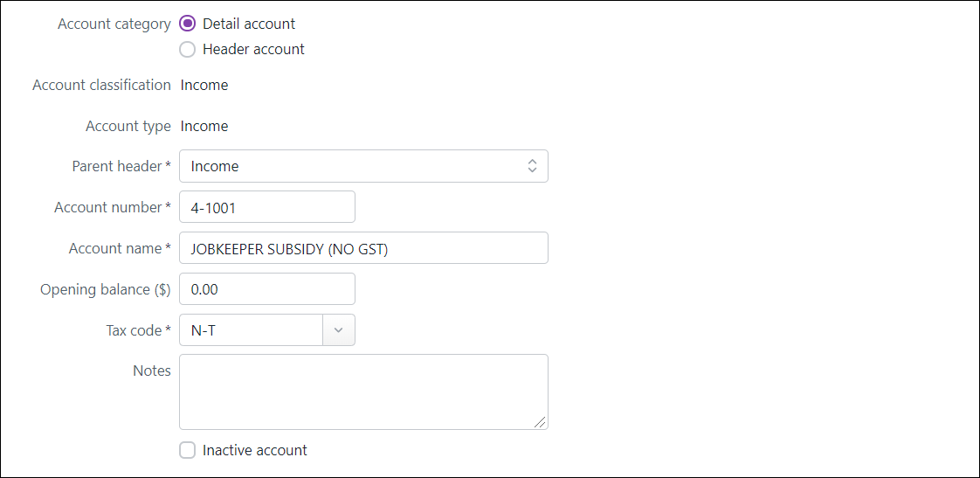The height and width of the screenshot is (478, 980).
Task: Select the Header account radio button
Action: 187,49
